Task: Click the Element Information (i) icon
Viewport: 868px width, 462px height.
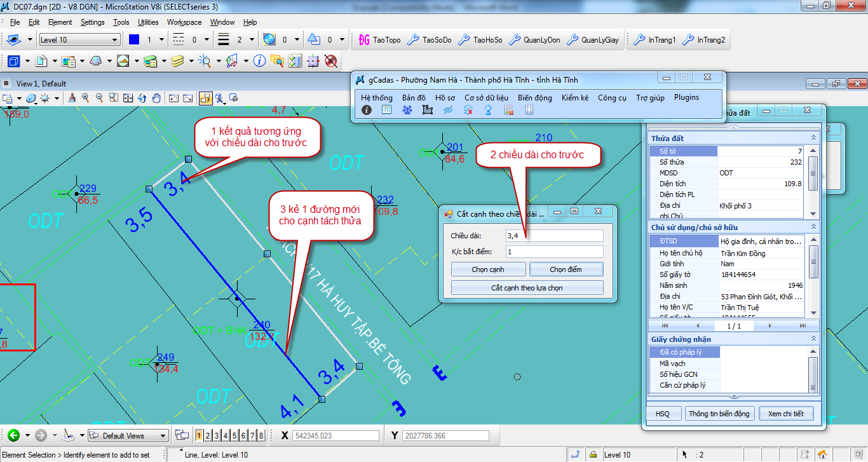Action: (259, 61)
